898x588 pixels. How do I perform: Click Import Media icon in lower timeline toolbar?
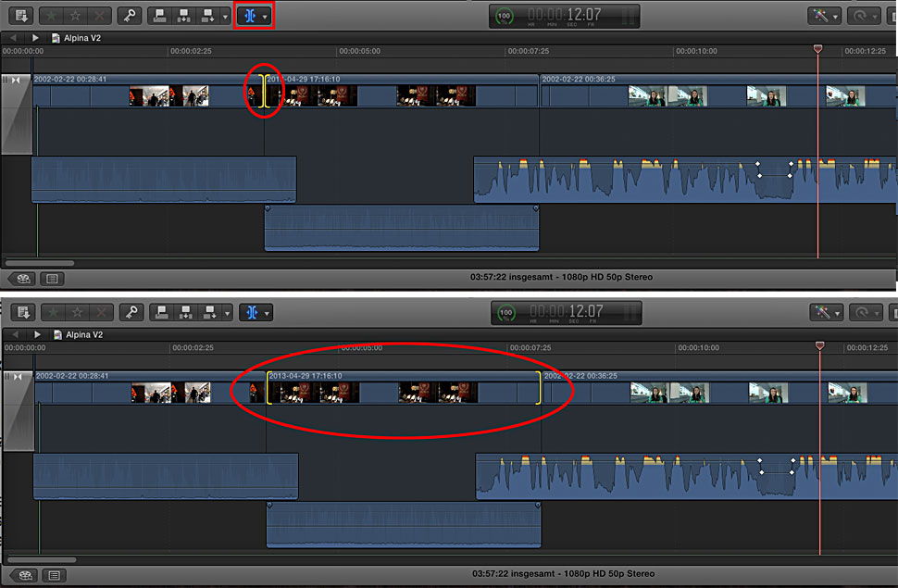(x=23, y=312)
